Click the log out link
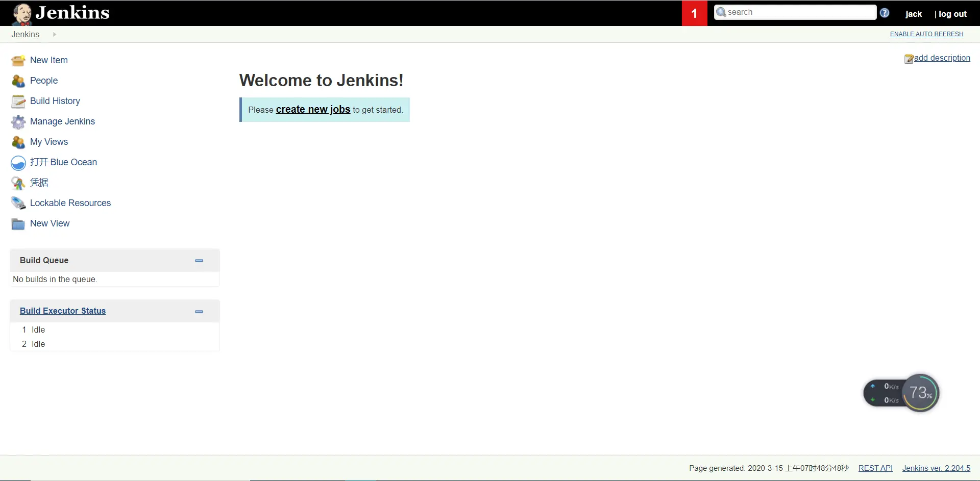Viewport: 980px width, 481px height. click(952, 14)
